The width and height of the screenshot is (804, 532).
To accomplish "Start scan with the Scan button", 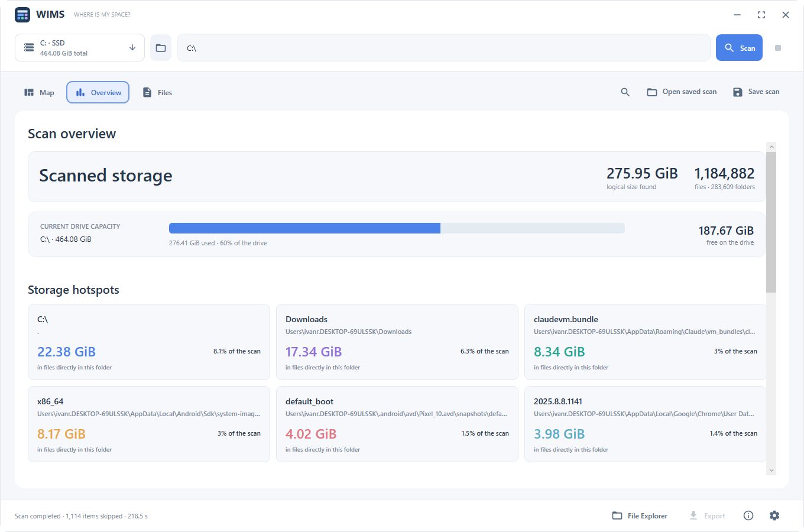I will (x=739, y=48).
